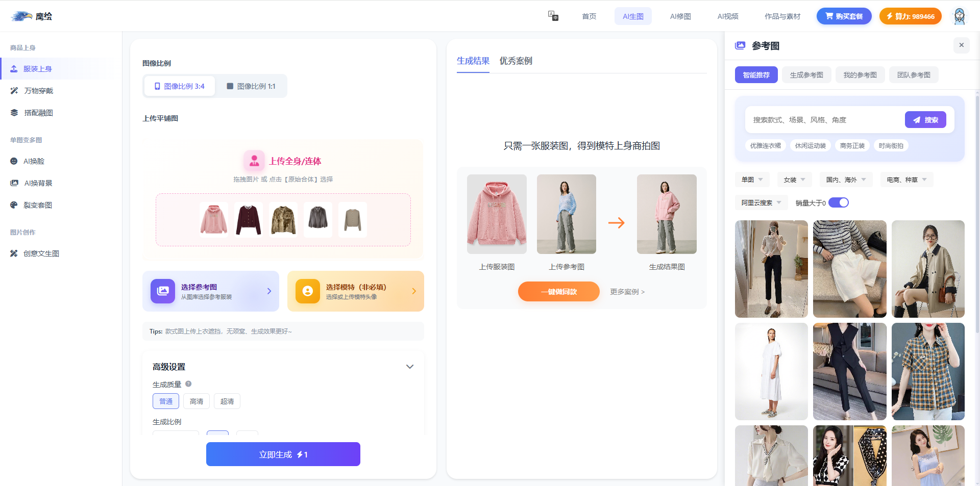
Task: Select the 万物穿戴 magic wand icon
Action: [14, 91]
